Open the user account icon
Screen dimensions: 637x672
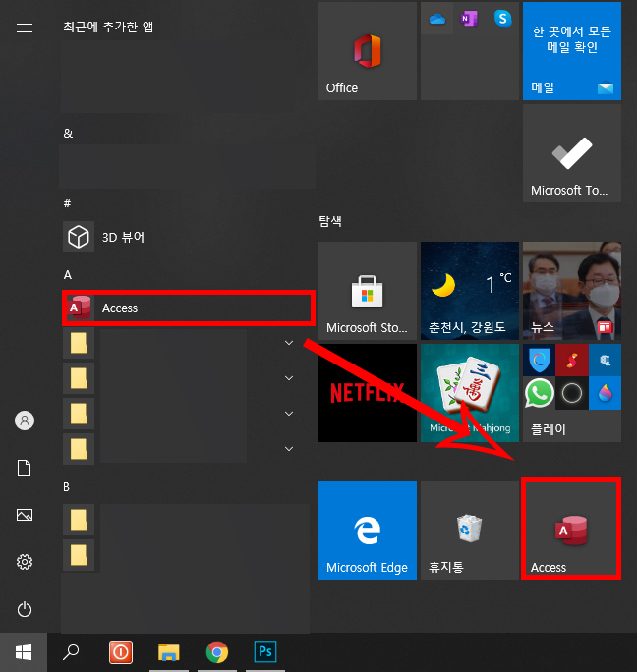pos(25,420)
